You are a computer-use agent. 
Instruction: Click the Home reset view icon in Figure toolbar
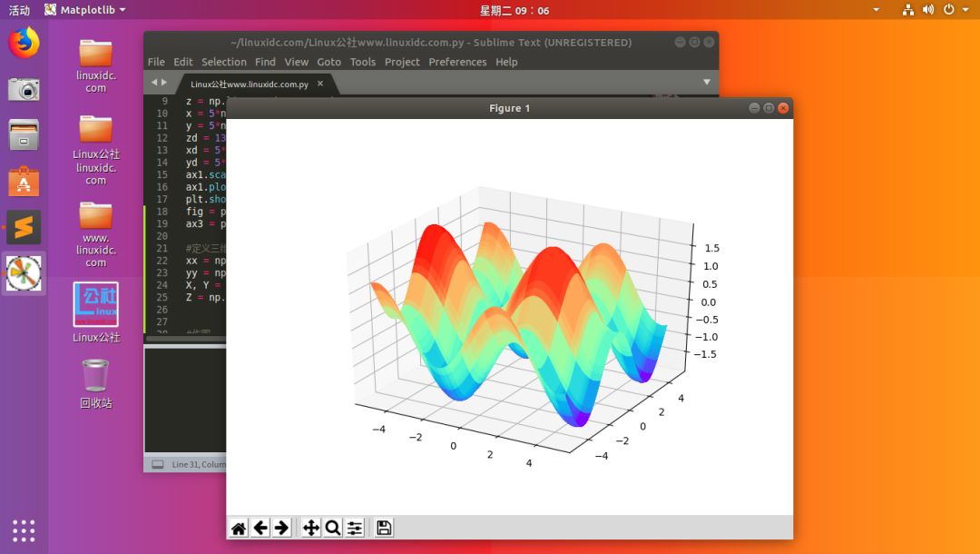[x=238, y=528]
